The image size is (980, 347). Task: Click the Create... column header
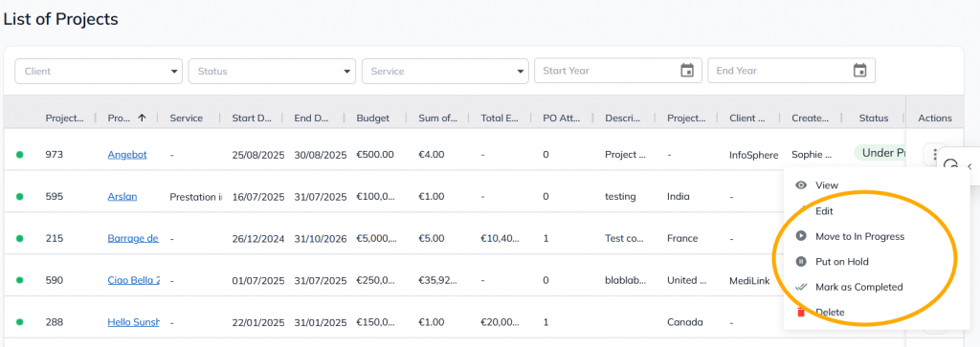pyautogui.click(x=810, y=118)
